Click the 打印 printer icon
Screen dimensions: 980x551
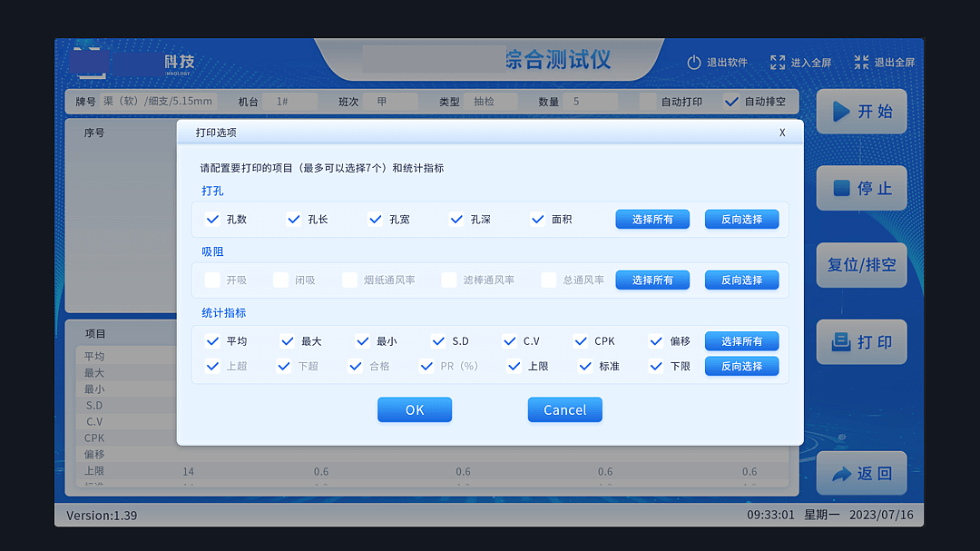coord(839,342)
